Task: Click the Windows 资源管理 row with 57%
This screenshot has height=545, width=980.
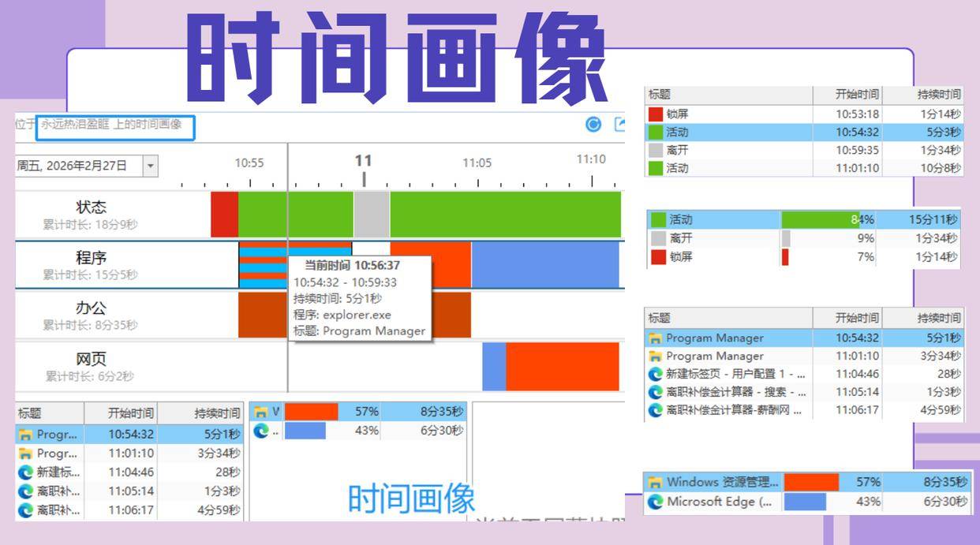Action: click(x=802, y=482)
